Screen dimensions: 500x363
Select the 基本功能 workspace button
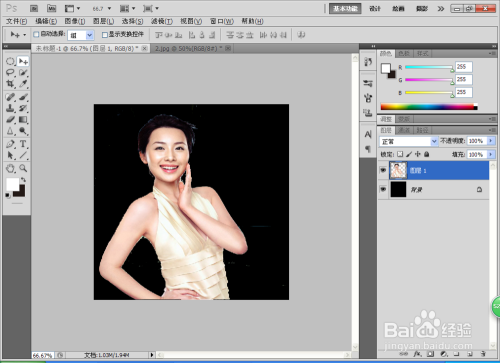coord(345,9)
